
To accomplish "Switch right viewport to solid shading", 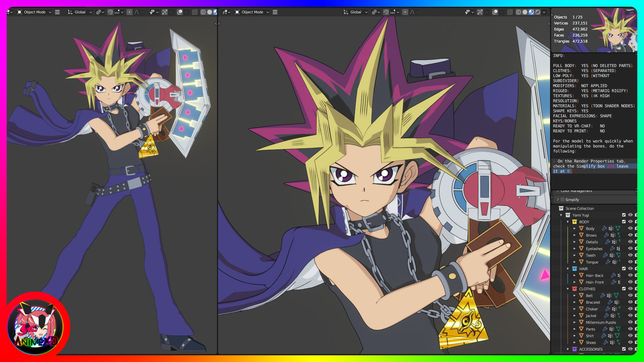I will [x=525, y=12].
